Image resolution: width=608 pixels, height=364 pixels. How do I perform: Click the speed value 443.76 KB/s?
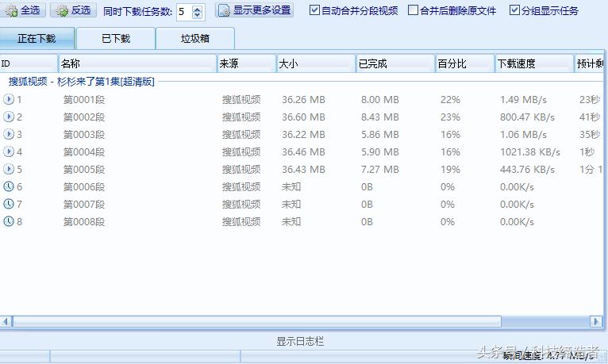click(527, 169)
